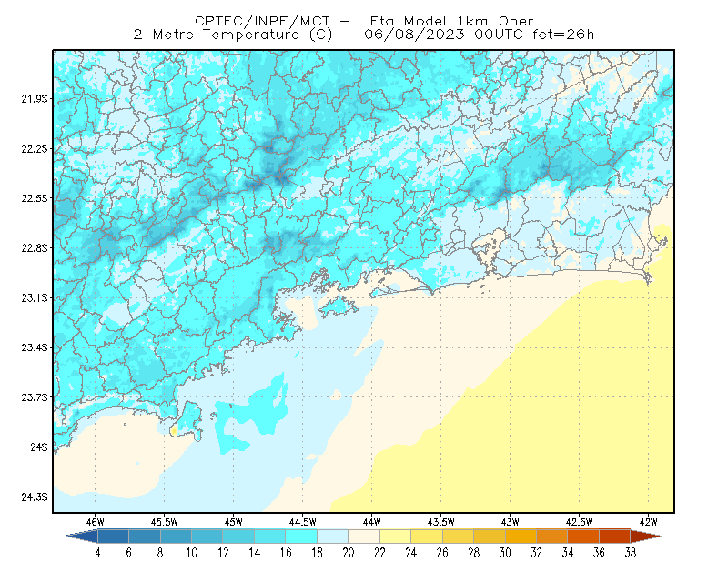Image resolution: width=728 pixels, height=562 pixels.
Task: Click the 4–6 °C dark blue legend swatch
Action: click(x=113, y=537)
